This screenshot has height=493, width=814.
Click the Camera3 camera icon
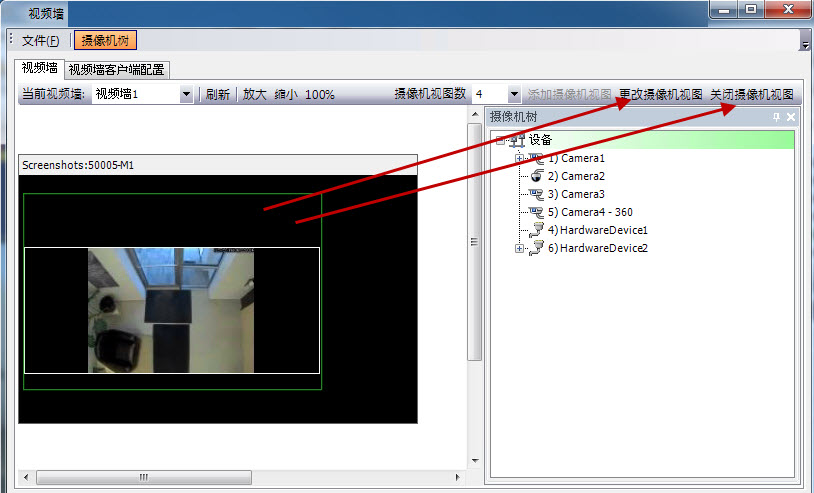click(x=536, y=194)
